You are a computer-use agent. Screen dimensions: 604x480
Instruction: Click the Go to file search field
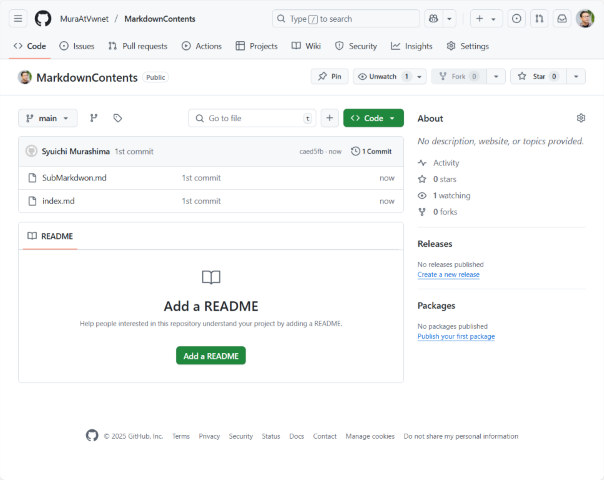[250, 118]
